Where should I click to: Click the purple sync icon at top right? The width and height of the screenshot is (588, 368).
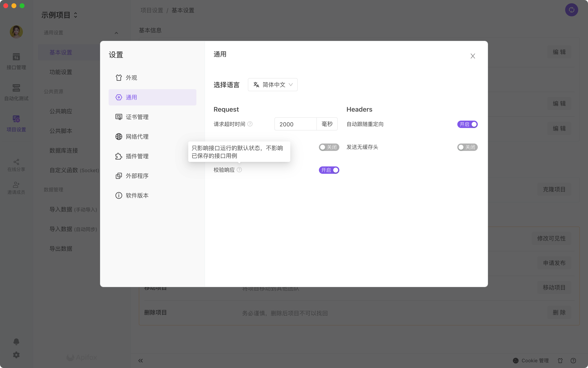click(571, 10)
